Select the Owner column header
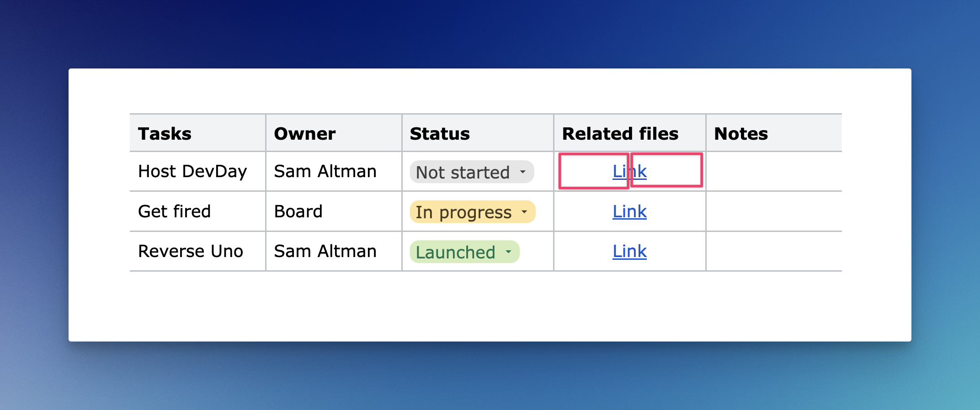The image size is (980, 410). [334, 133]
